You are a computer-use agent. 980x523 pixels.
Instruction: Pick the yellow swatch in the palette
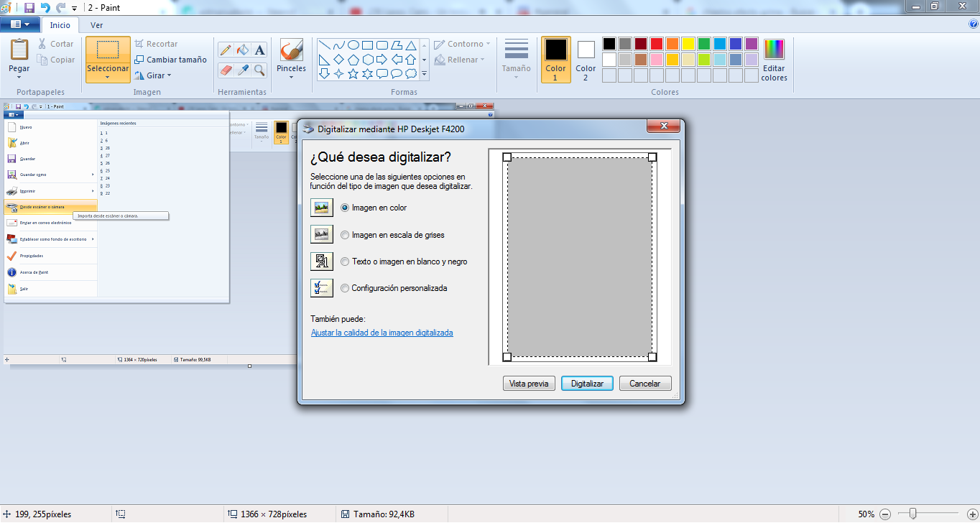(688, 44)
